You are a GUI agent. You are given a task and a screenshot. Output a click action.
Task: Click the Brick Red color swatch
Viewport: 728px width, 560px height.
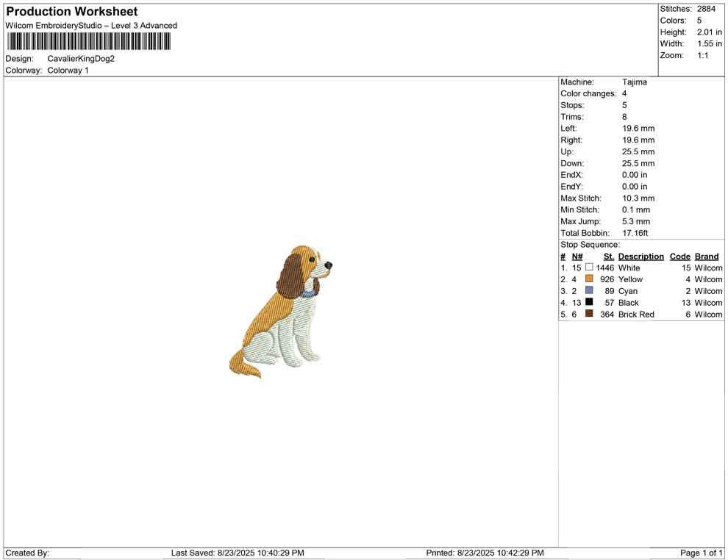tap(589, 314)
